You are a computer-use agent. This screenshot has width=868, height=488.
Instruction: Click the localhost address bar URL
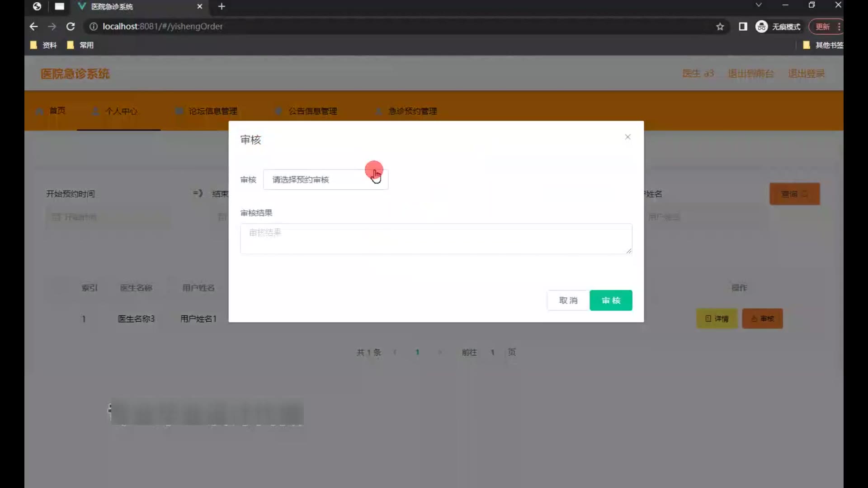point(163,27)
